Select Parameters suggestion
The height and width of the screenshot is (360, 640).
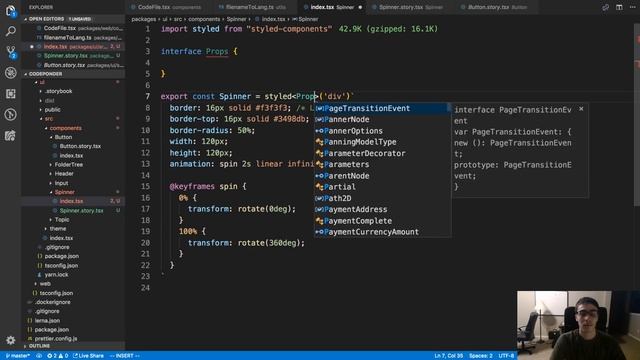point(382,164)
